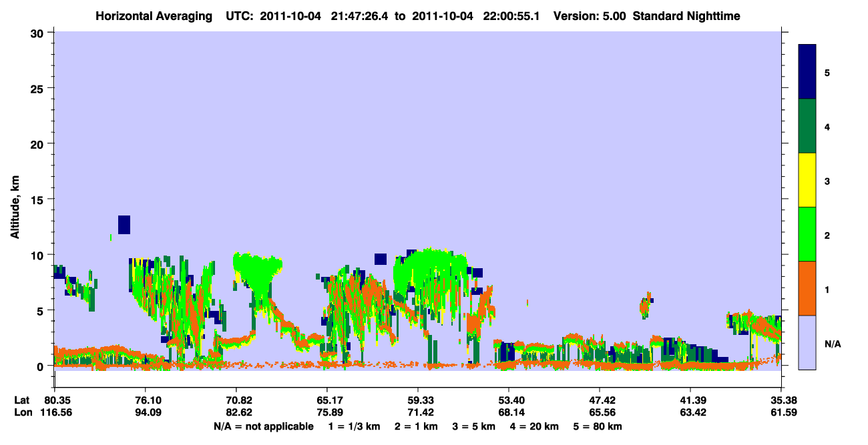Click the dark blue level 5 color swatch
The image size is (868, 445).
click(x=807, y=72)
